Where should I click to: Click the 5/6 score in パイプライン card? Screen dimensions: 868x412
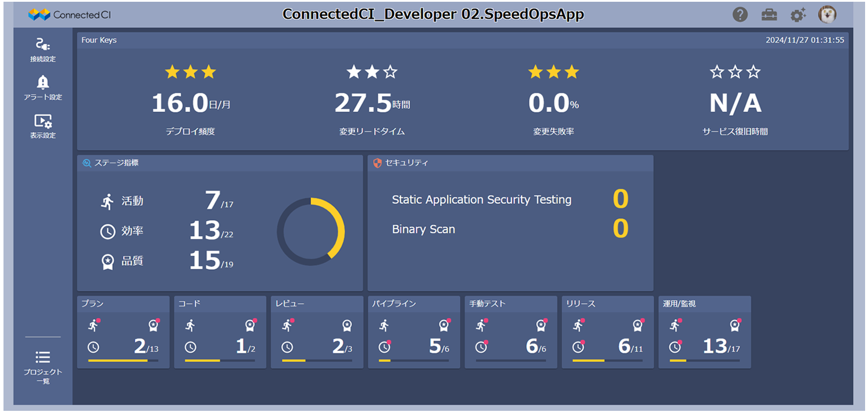point(439,347)
